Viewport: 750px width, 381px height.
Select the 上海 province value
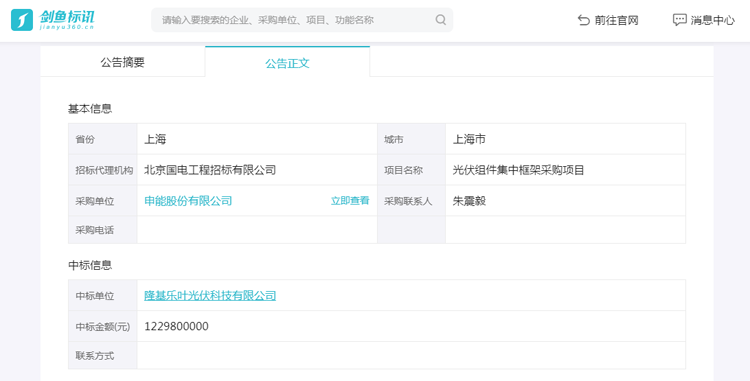(x=155, y=139)
